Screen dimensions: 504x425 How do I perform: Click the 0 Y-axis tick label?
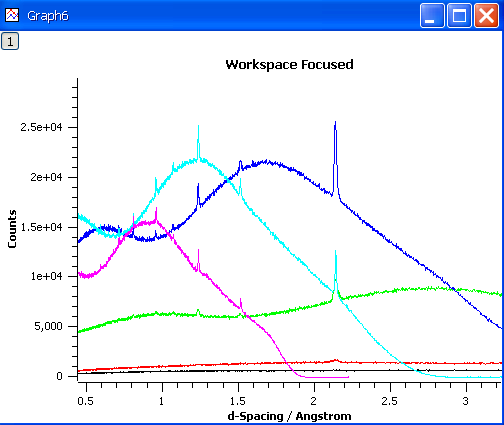tap(59, 376)
